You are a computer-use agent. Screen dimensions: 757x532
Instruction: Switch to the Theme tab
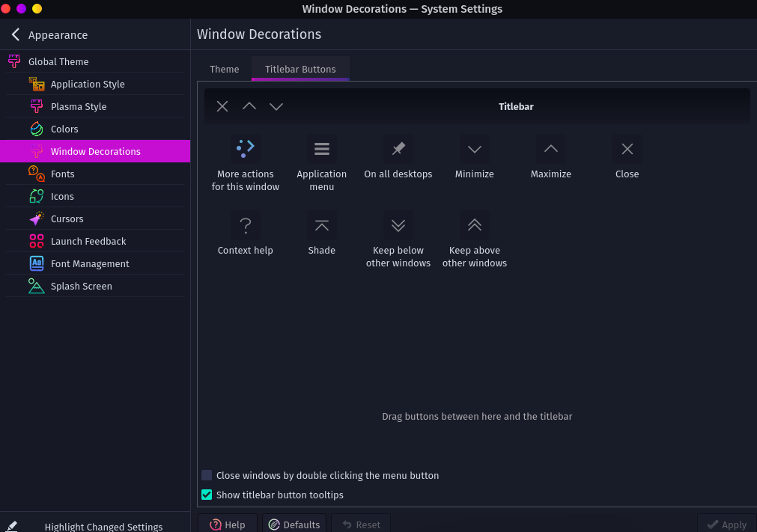(x=225, y=69)
